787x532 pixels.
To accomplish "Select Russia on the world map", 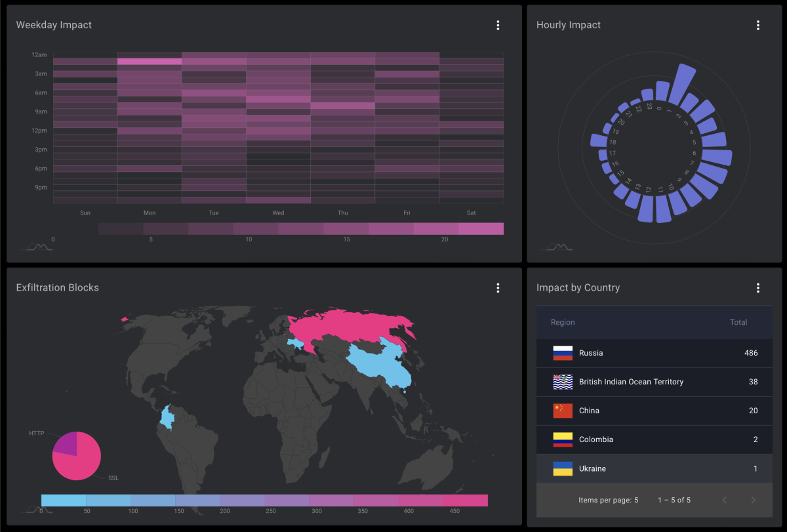I will pyautogui.click(x=354, y=327).
